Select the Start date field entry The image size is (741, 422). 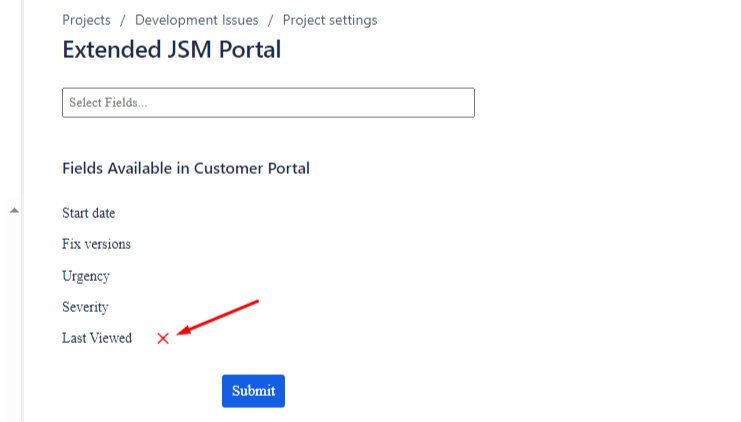pyautogui.click(x=89, y=213)
